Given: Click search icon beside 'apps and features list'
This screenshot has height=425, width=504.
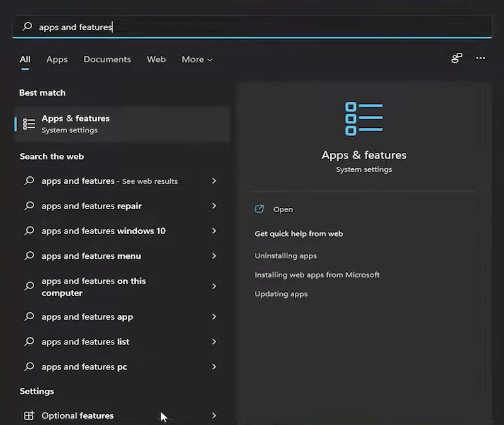Looking at the screenshot, I should coord(29,341).
